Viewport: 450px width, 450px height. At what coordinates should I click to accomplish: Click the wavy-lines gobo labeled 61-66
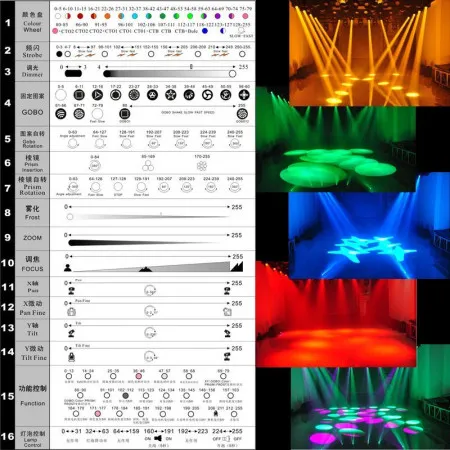tap(61, 114)
